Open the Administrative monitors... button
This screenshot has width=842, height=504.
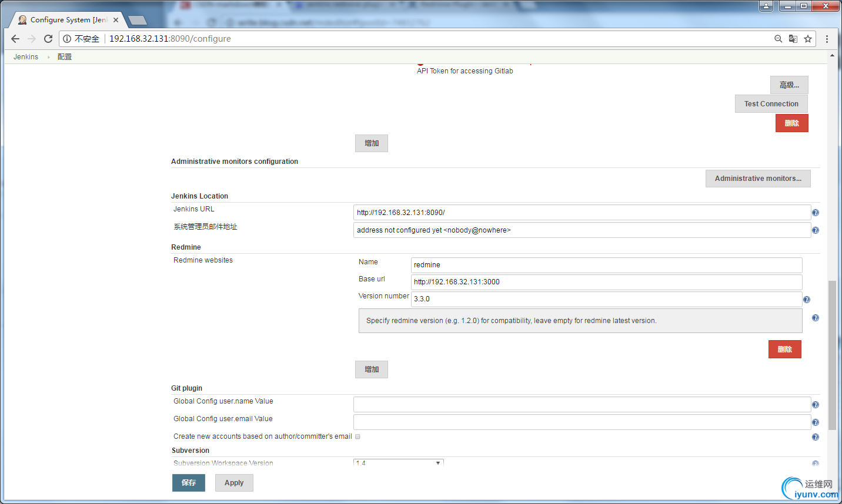click(x=758, y=179)
